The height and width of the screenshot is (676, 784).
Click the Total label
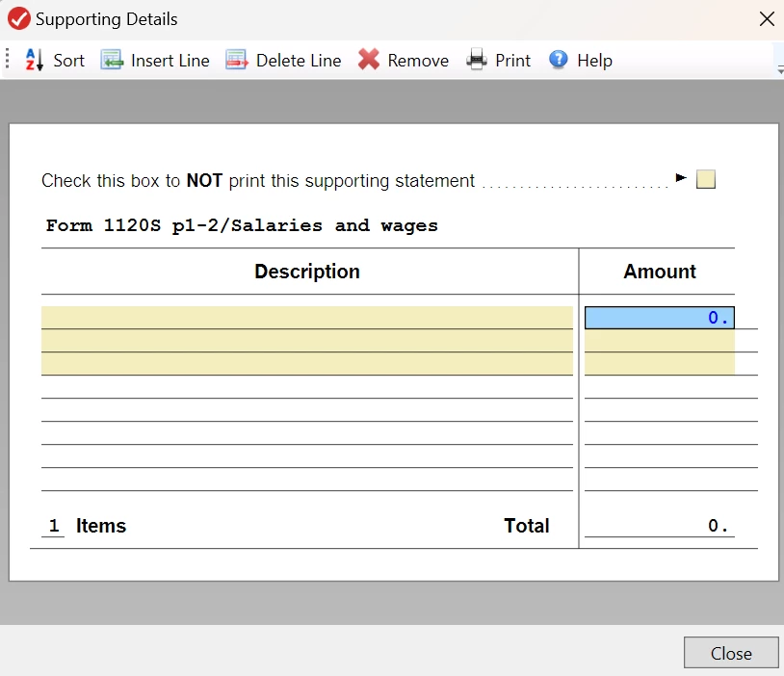pyautogui.click(x=527, y=526)
